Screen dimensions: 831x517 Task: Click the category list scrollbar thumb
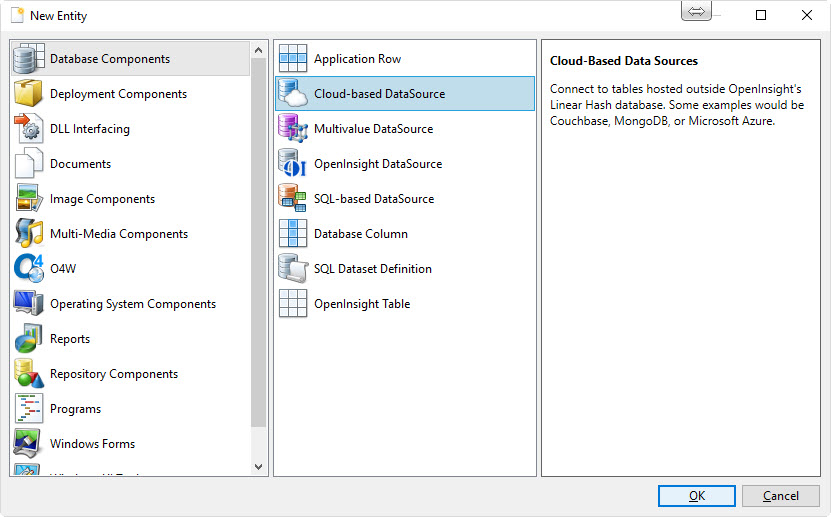(258, 242)
